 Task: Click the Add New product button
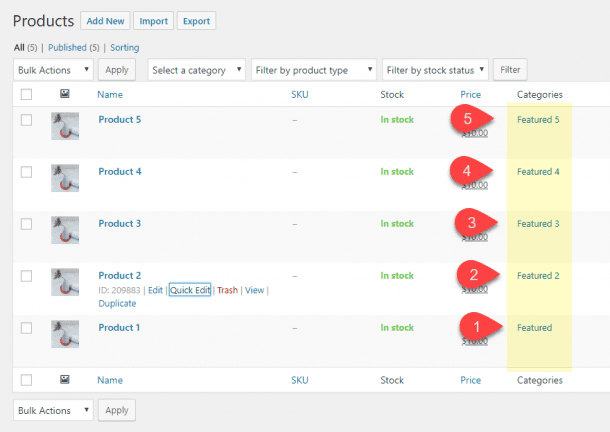coord(105,21)
